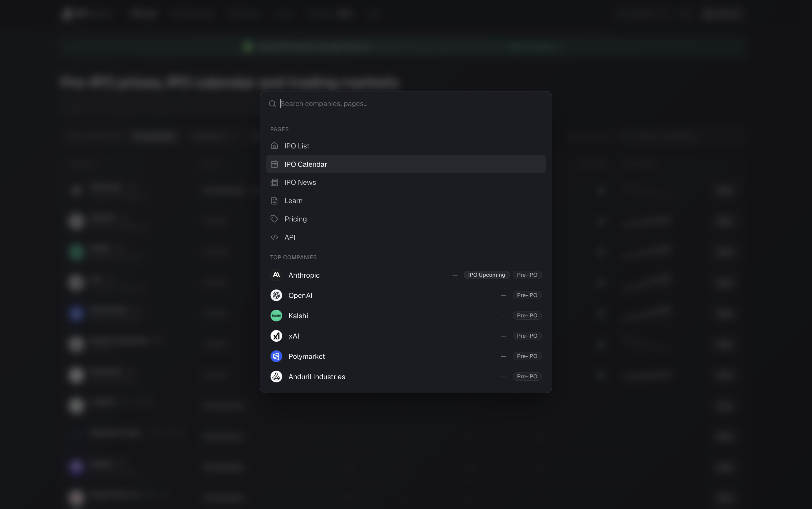812x509 pixels.
Task: Click the green Kalshi logo
Action: pyautogui.click(x=276, y=316)
